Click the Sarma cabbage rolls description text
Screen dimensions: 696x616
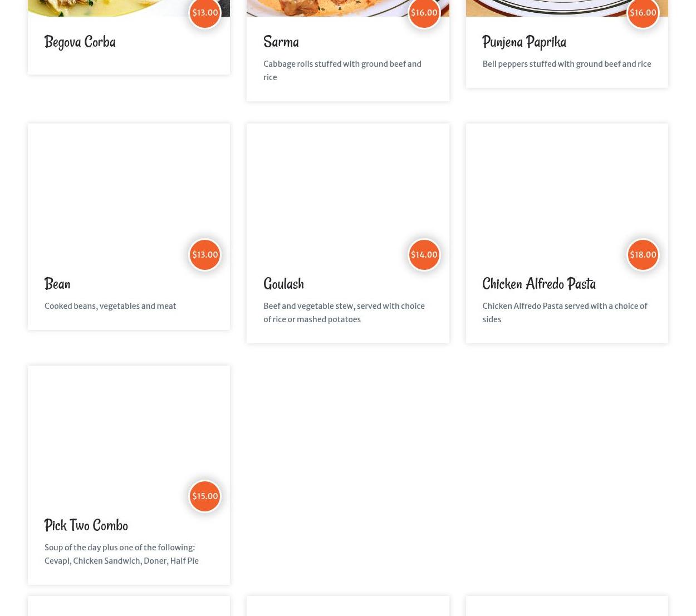tap(342, 71)
